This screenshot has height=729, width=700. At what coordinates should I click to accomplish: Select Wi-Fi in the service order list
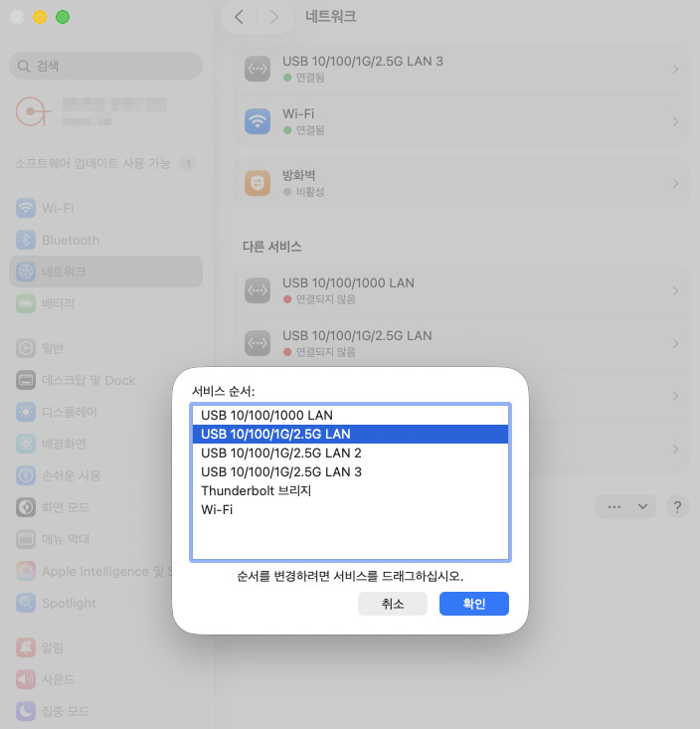222,510
